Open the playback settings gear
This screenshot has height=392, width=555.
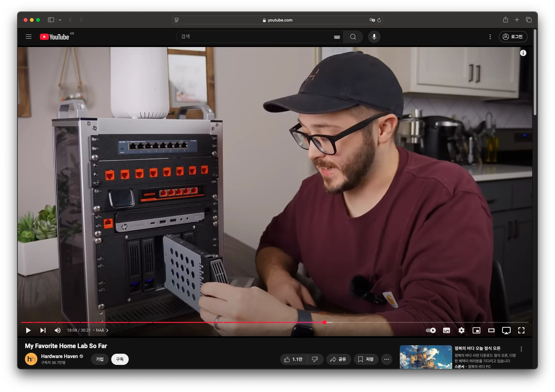461,330
